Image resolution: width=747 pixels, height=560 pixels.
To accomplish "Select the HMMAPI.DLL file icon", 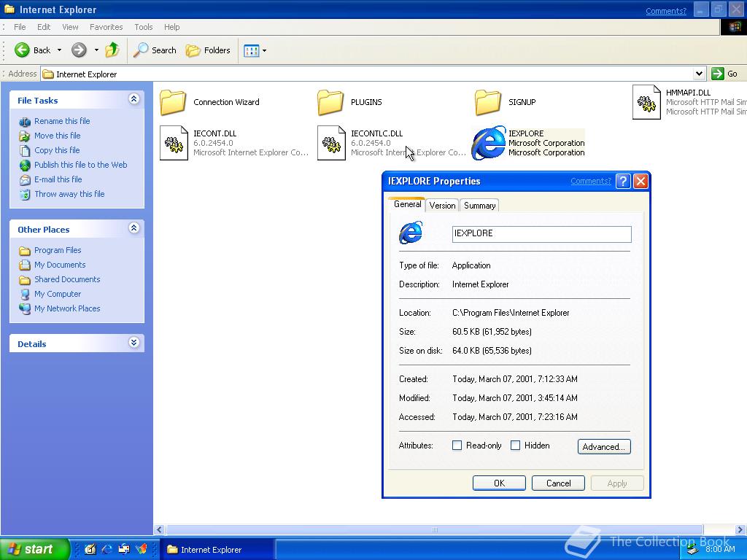I will pyautogui.click(x=646, y=102).
